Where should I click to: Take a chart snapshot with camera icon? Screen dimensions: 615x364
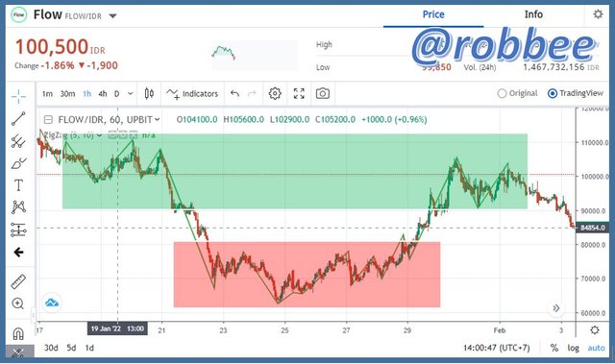(323, 93)
